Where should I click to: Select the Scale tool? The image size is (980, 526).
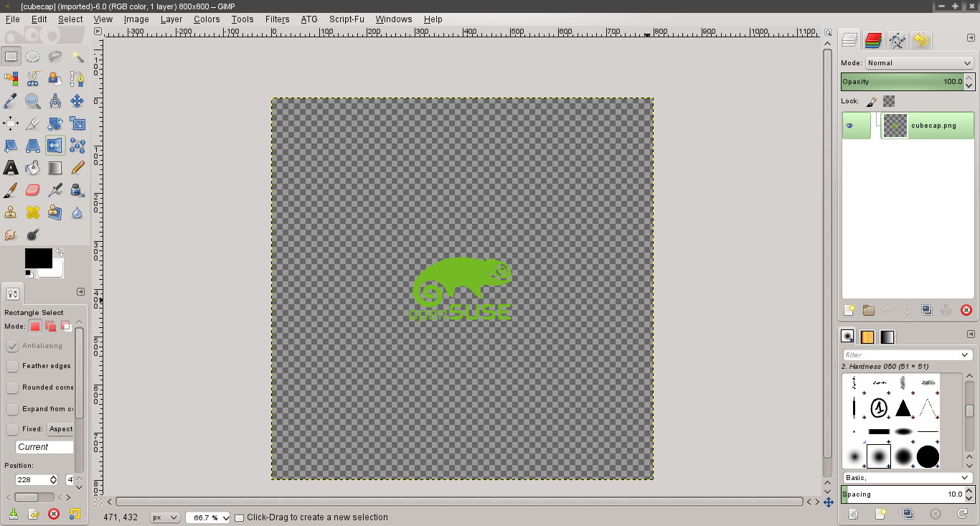coord(77,123)
